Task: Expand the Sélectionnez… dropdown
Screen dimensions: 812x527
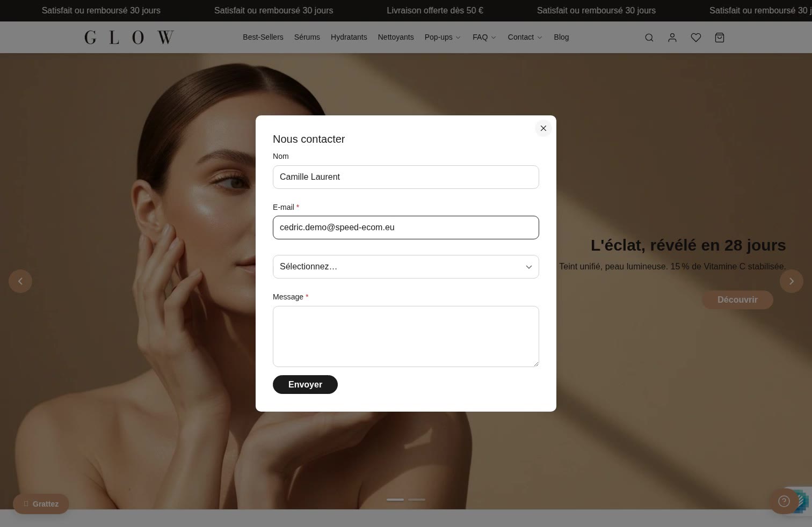Action: point(406,267)
